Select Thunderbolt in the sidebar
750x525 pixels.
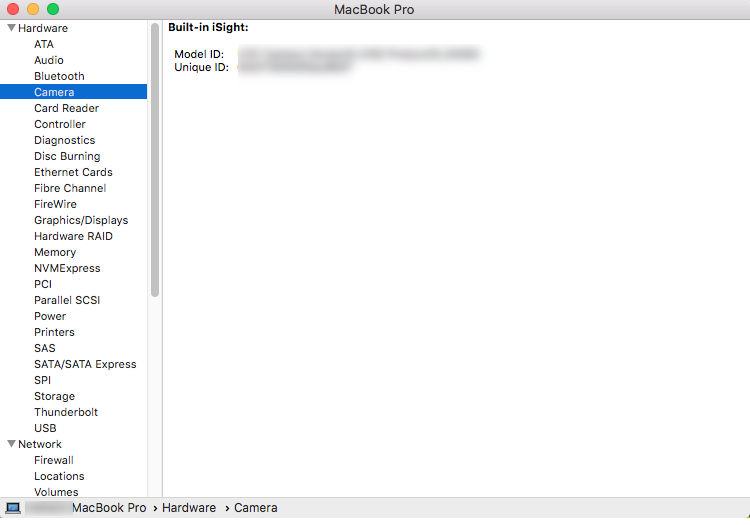coord(66,412)
